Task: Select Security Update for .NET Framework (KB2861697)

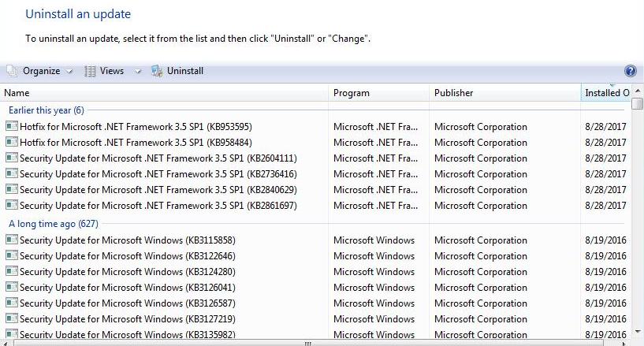Action: tap(158, 205)
